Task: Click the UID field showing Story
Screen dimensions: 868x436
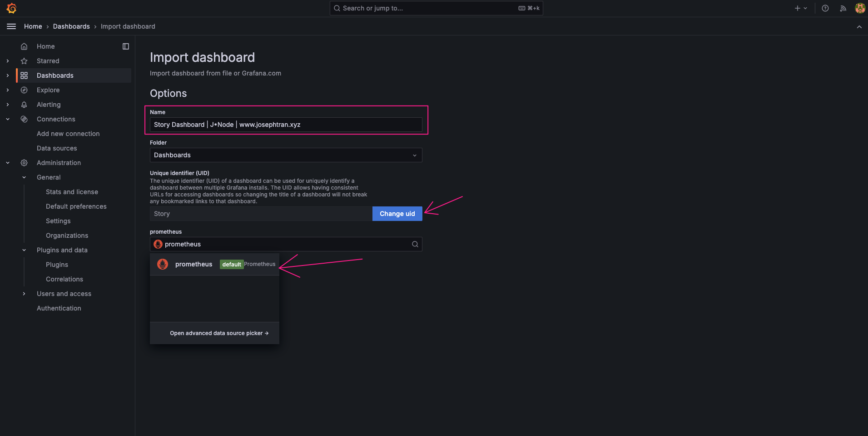Action: coord(261,214)
